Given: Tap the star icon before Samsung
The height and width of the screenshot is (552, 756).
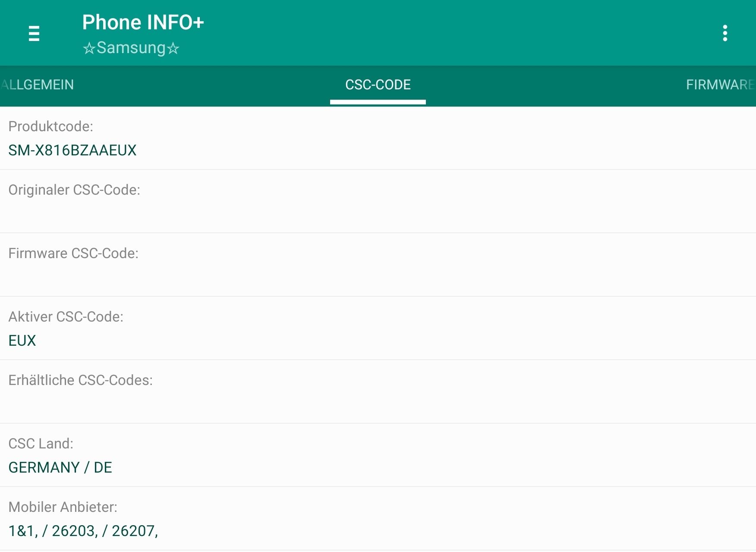Looking at the screenshot, I should point(89,48).
